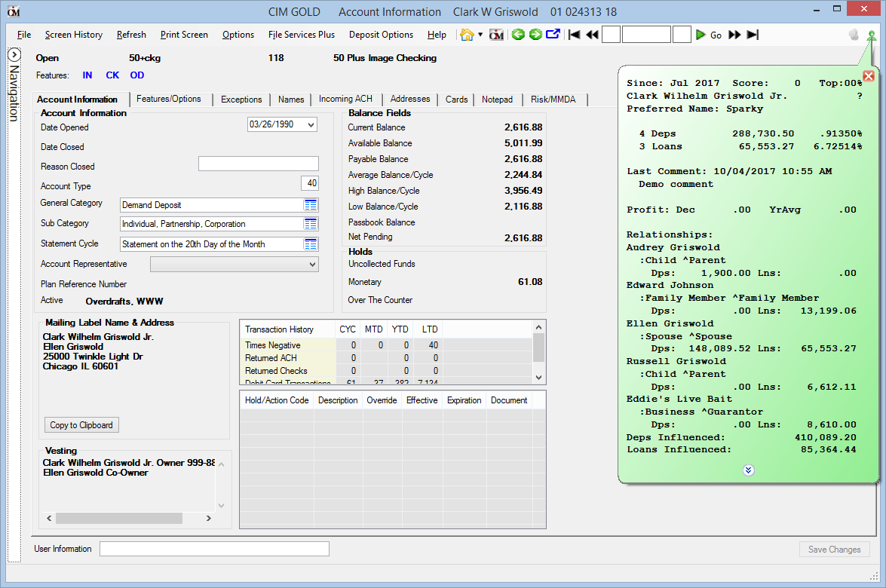Image resolution: width=886 pixels, height=588 pixels.
Task: Click the Home icon in the toolbar
Action: (467, 35)
